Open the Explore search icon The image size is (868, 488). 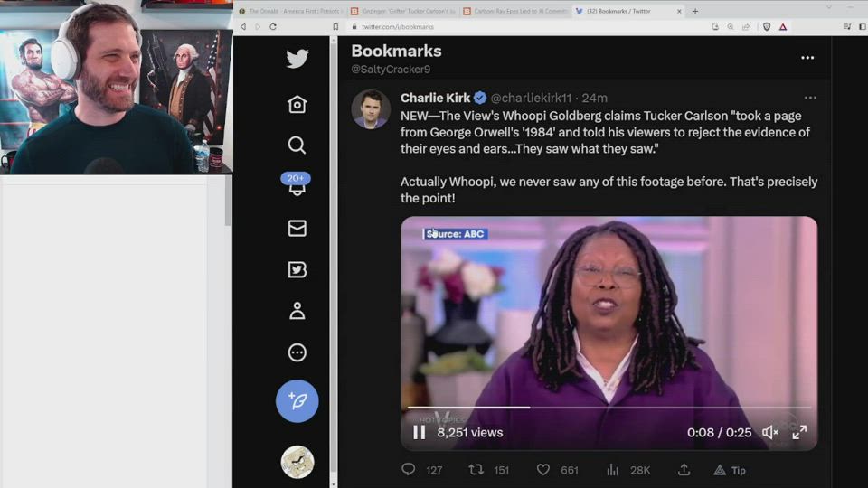[x=297, y=145]
